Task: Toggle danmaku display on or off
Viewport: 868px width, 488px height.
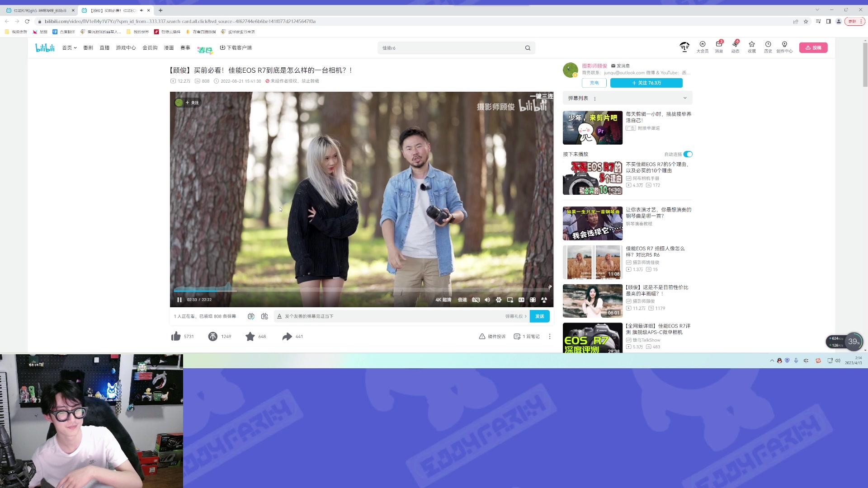Action: tap(251, 316)
